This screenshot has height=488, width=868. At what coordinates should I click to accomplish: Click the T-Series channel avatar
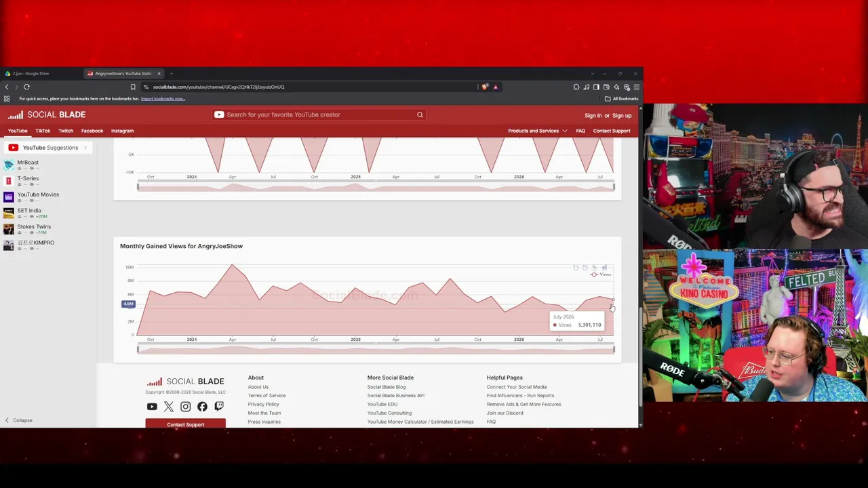(8, 181)
